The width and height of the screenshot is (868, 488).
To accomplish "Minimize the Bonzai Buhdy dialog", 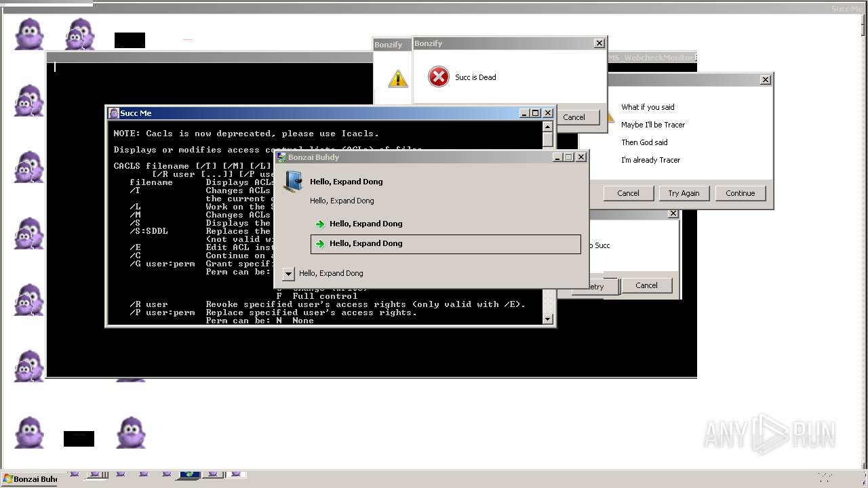I will 557,157.
